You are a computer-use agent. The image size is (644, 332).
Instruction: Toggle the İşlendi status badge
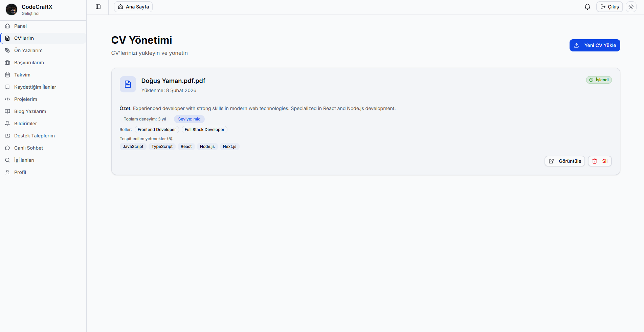pyautogui.click(x=599, y=80)
